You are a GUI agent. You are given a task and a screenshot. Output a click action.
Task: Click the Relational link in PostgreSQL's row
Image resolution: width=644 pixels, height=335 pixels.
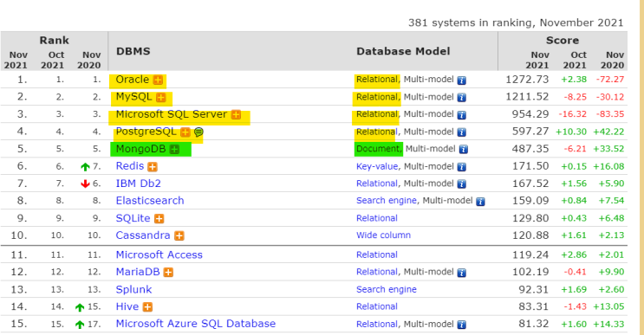coord(376,132)
